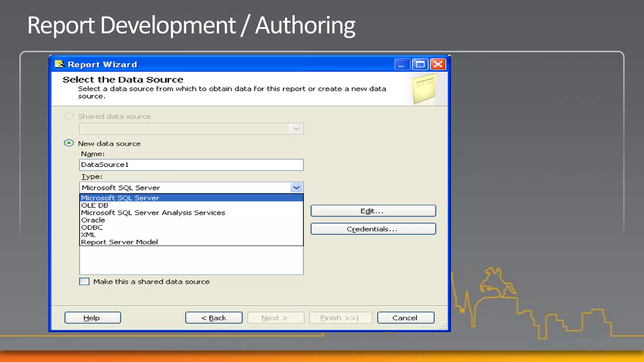This screenshot has width=644, height=362.
Task: Click the Finish >>| button
Action: tap(341, 318)
